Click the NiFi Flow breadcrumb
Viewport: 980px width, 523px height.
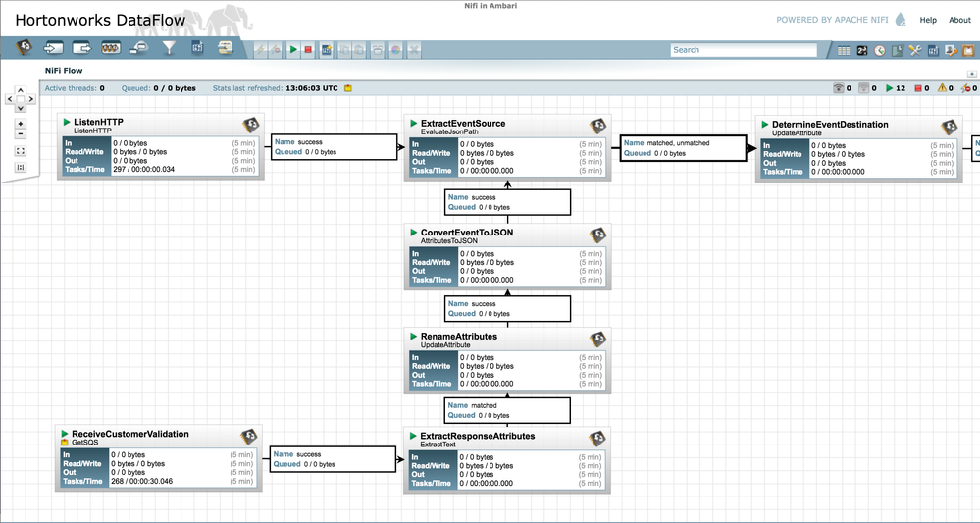point(64,71)
